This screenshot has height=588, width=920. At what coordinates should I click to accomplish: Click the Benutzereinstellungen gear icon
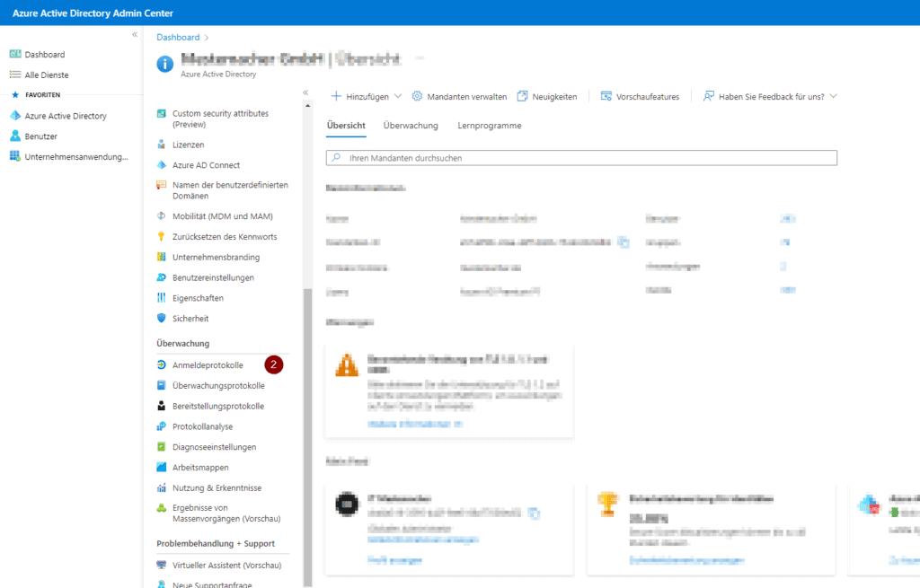tap(162, 277)
